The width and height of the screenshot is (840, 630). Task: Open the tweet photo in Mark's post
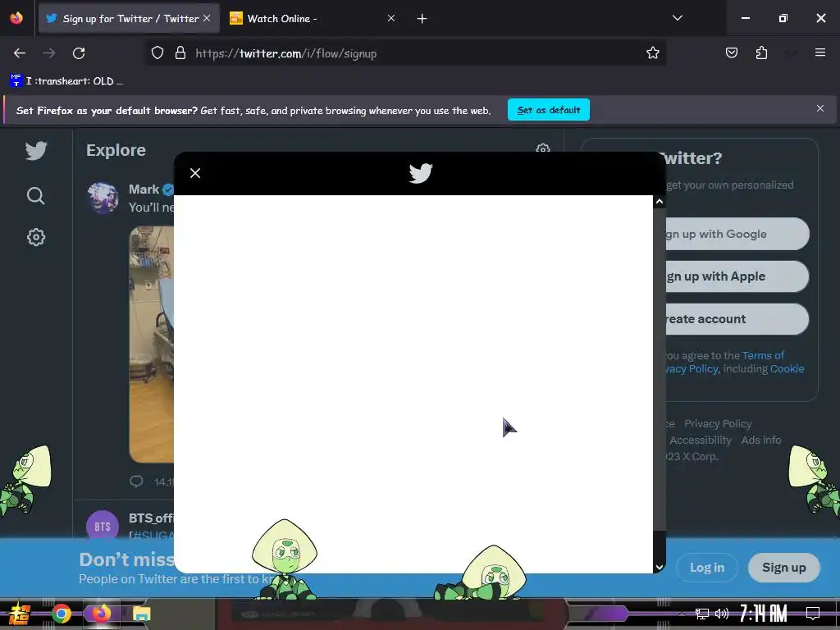click(152, 344)
